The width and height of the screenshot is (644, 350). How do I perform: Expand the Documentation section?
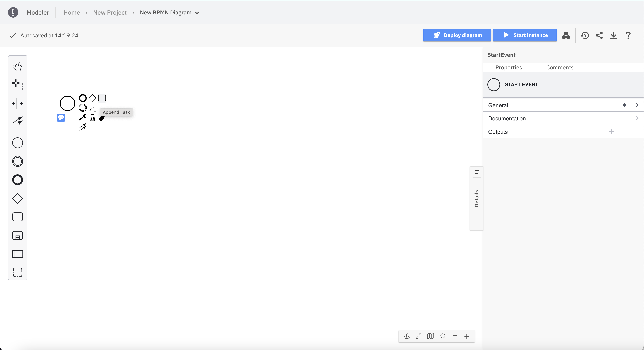[563, 118]
